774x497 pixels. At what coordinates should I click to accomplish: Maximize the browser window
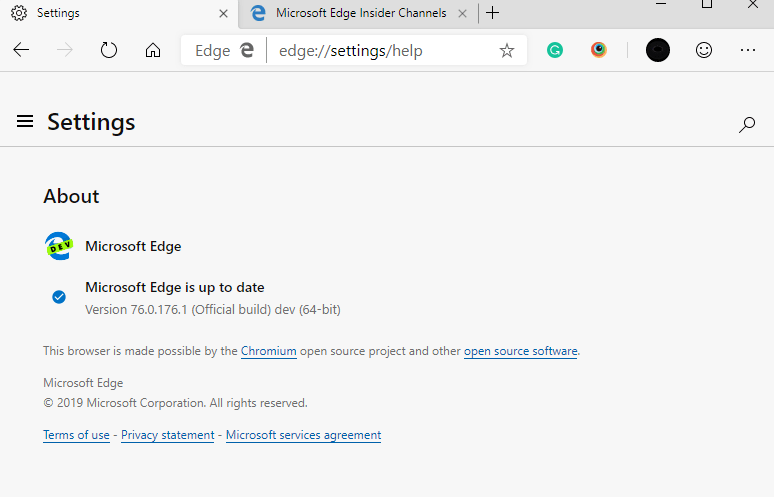click(x=707, y=4)
